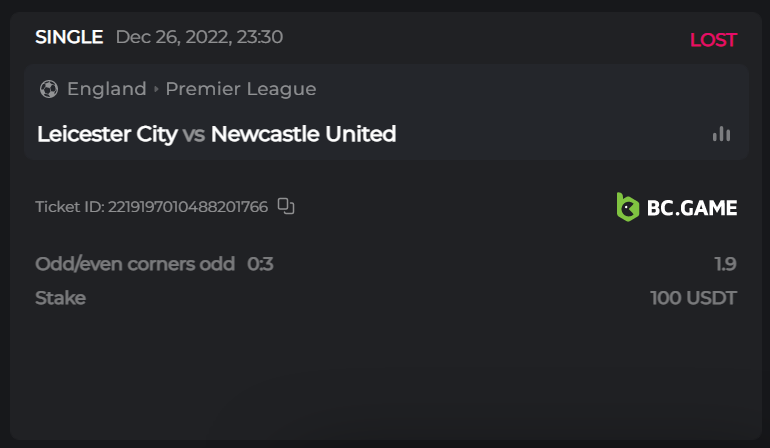Click the LOST status label
The height and width of the screenshot is (448, 770).
click(x=713, y=40)
